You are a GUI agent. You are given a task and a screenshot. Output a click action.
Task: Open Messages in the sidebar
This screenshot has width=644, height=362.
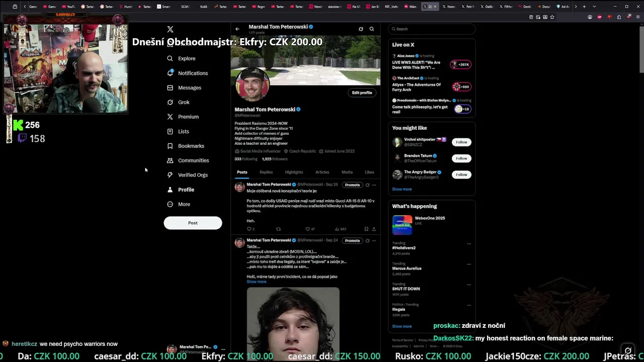pyautogui.click(x=184, y=87)
